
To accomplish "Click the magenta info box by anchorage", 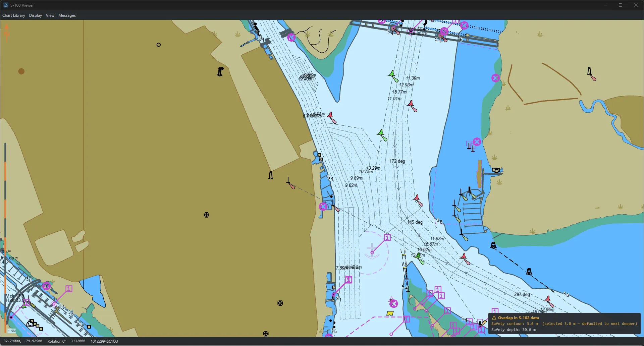I will point(387,237).
